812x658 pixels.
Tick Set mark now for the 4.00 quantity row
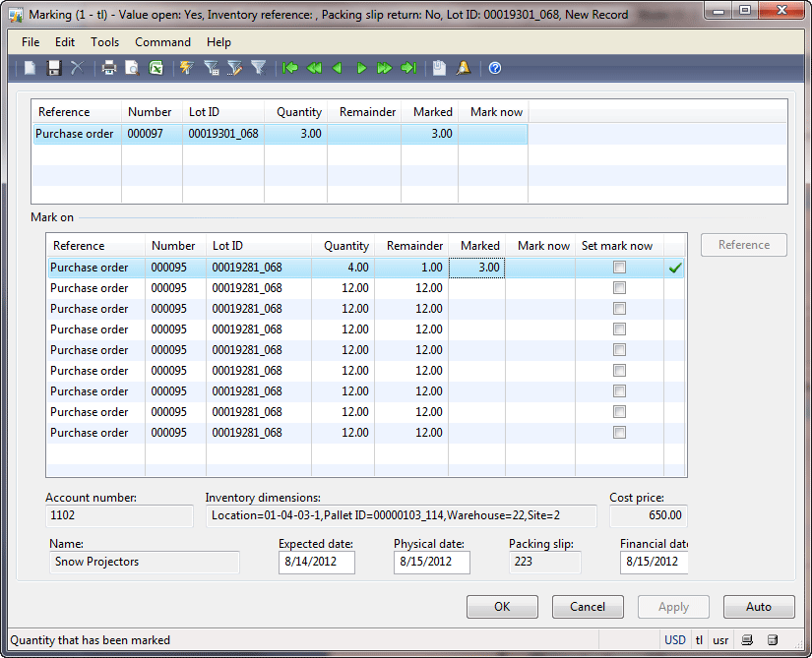tap(619, 267)
